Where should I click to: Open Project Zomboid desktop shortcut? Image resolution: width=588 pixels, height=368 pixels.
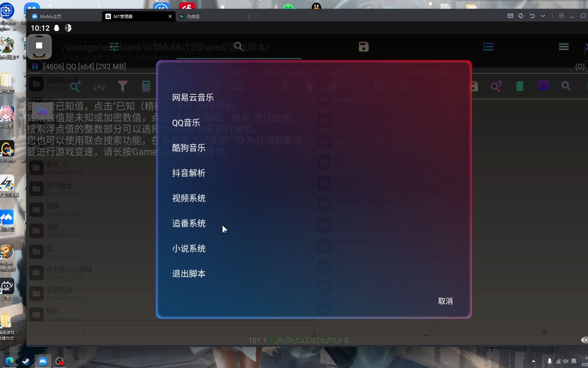coord(7,258)
